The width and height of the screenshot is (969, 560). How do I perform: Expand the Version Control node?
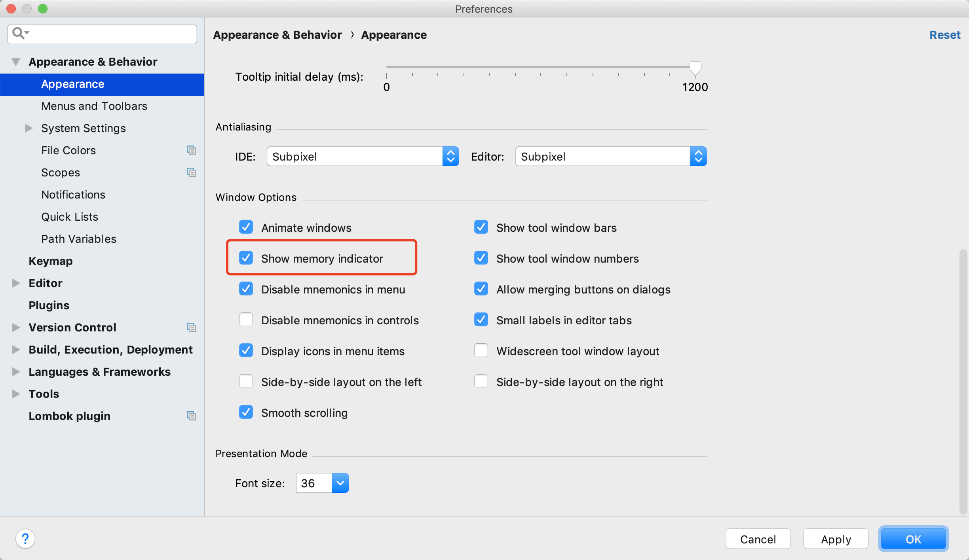[x=16, y=327]
